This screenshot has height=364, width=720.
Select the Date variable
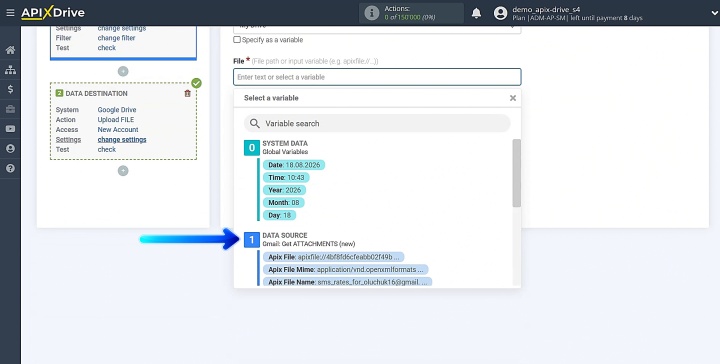[294, 165]
